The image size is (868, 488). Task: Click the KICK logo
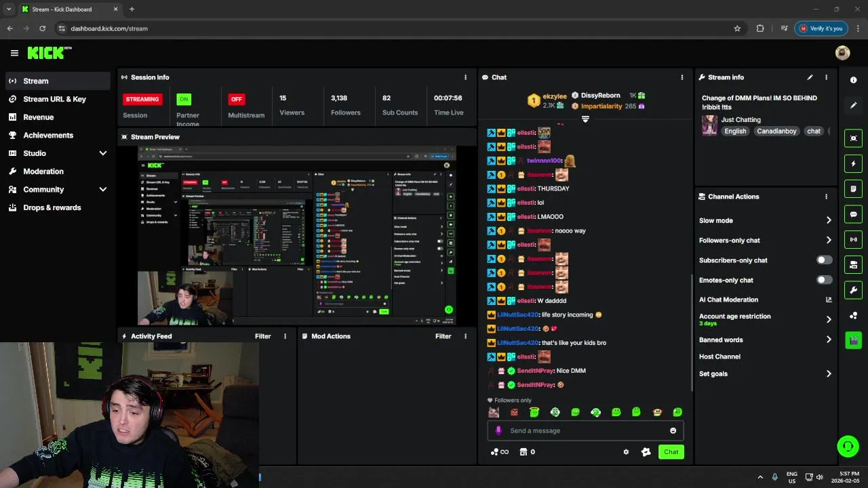[49, 53]
